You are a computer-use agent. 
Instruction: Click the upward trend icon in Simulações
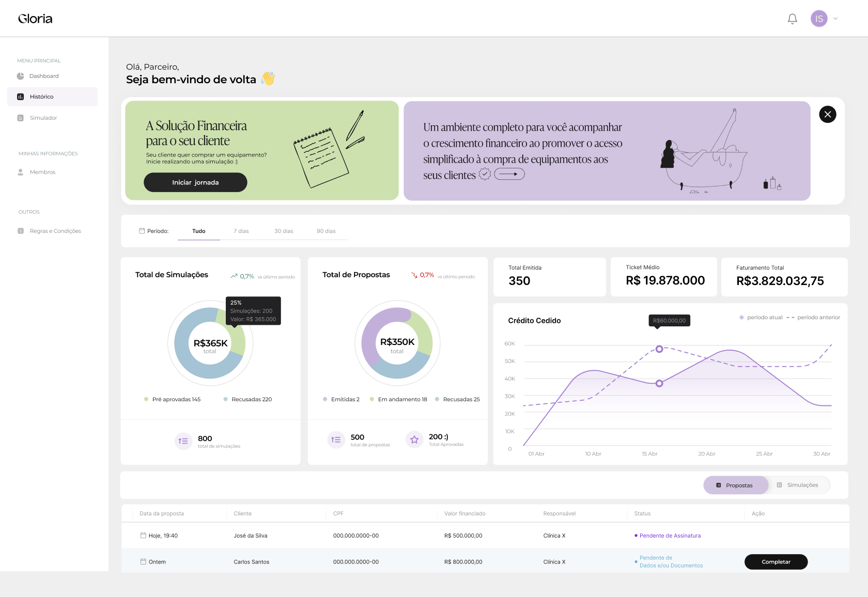click(234, 276)
